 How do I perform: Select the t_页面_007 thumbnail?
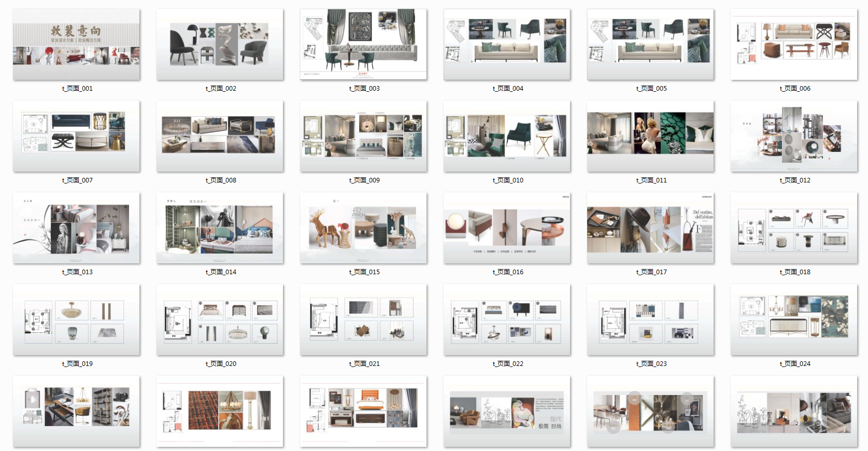[76, 136]
